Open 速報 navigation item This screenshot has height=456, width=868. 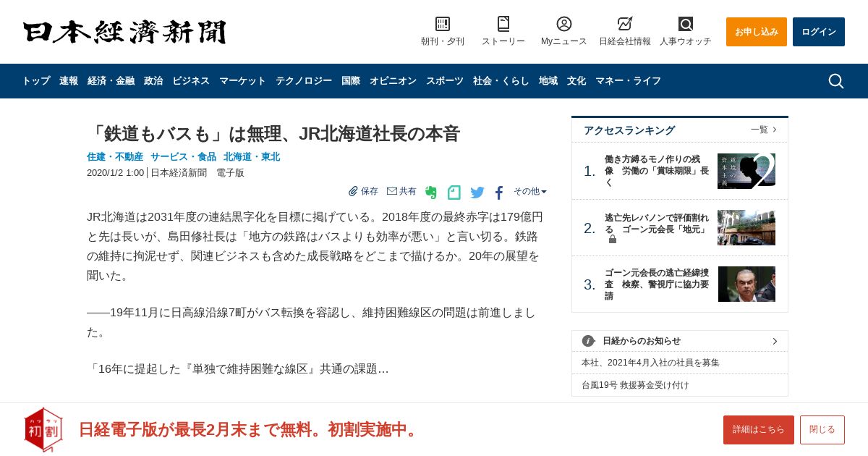click(69, 81)
